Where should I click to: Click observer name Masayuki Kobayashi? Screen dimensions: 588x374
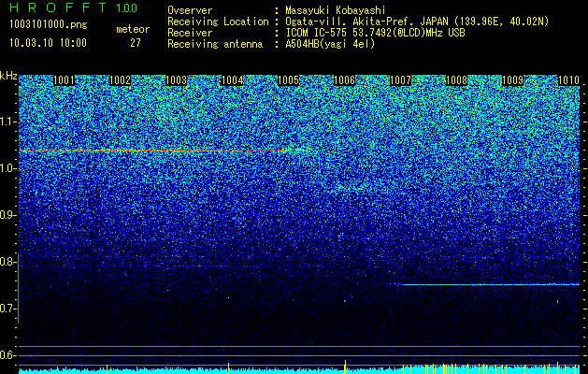click(336, 10)
